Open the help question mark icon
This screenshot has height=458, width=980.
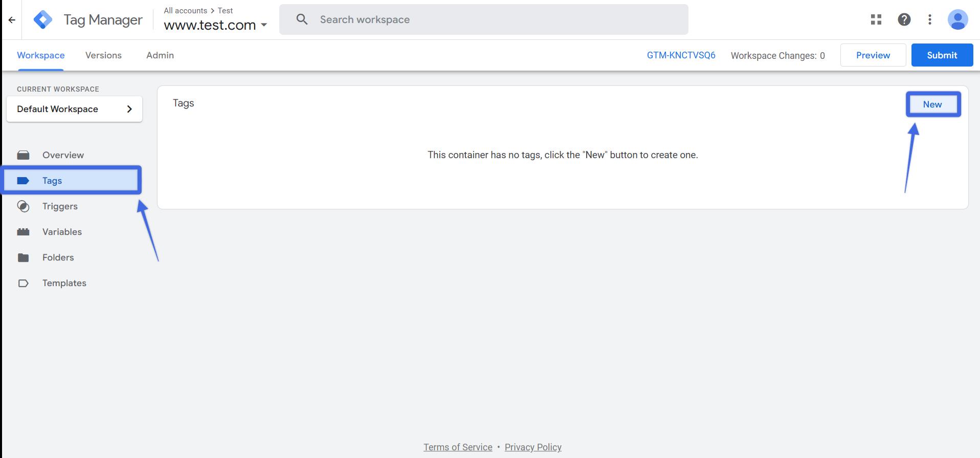point(904,19)
